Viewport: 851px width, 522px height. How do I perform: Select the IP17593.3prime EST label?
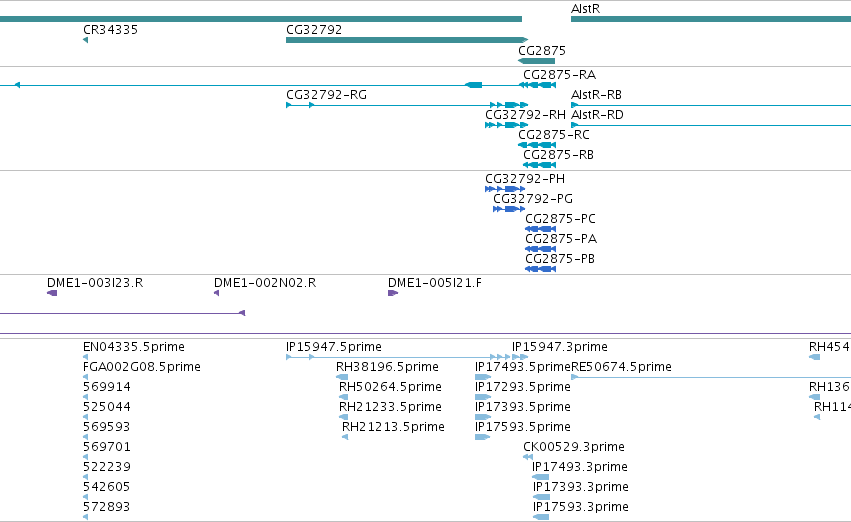[x=581, y=507]
